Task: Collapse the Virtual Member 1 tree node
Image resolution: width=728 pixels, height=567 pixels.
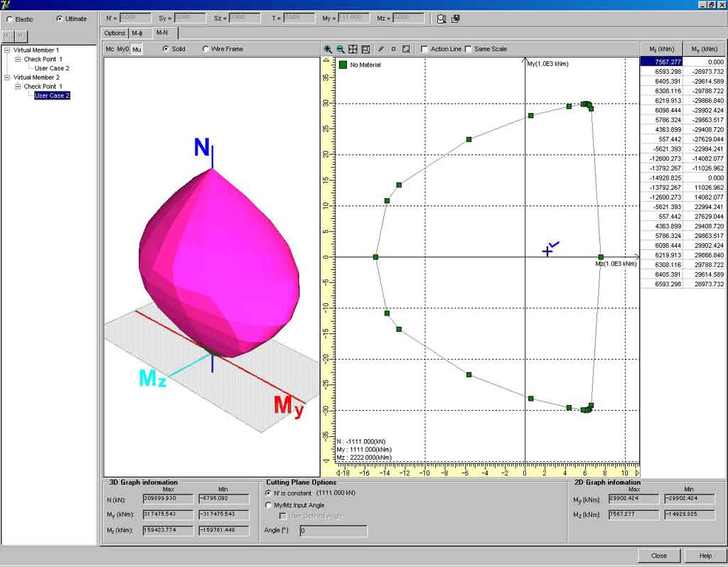Action: click(7, 50)
